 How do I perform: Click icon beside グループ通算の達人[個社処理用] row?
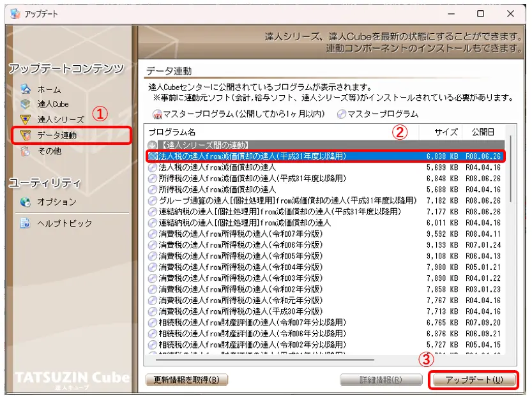153,200
